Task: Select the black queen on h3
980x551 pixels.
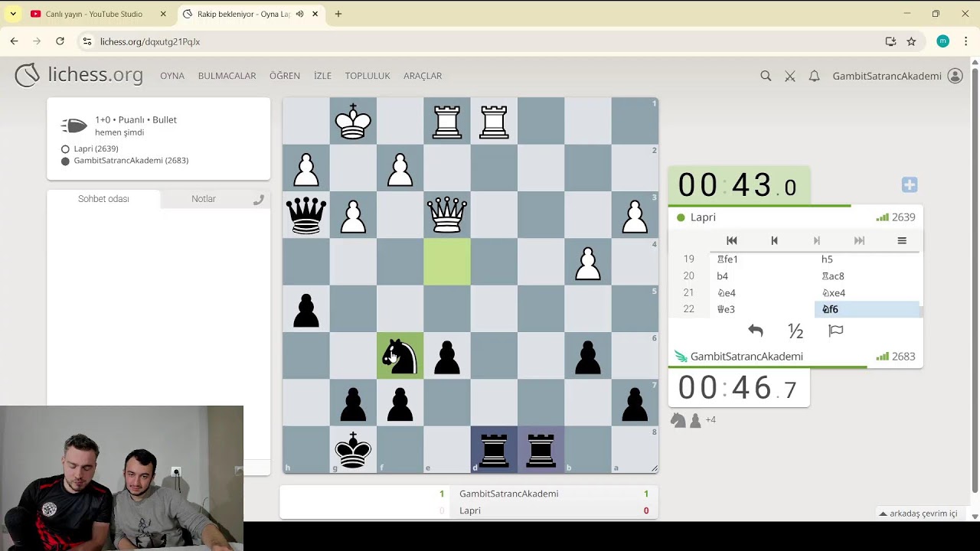Action: [306, 215]
